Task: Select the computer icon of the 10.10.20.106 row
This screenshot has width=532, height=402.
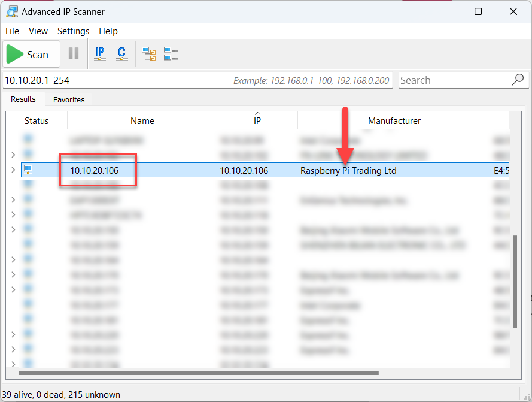Action: click(x=28, y=170)
